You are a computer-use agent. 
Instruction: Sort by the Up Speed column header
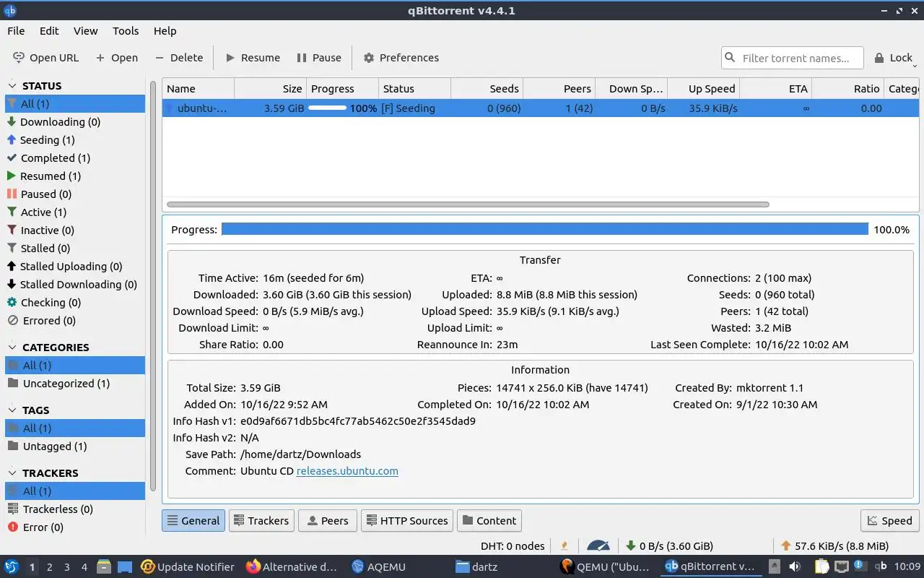704,89
